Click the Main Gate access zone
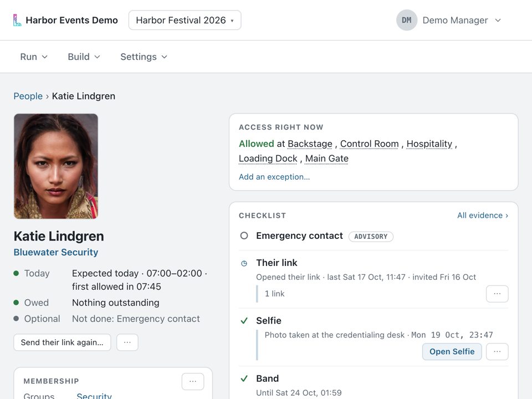The width and height of the screenshot is (532, 399). [x=327, y=158]
